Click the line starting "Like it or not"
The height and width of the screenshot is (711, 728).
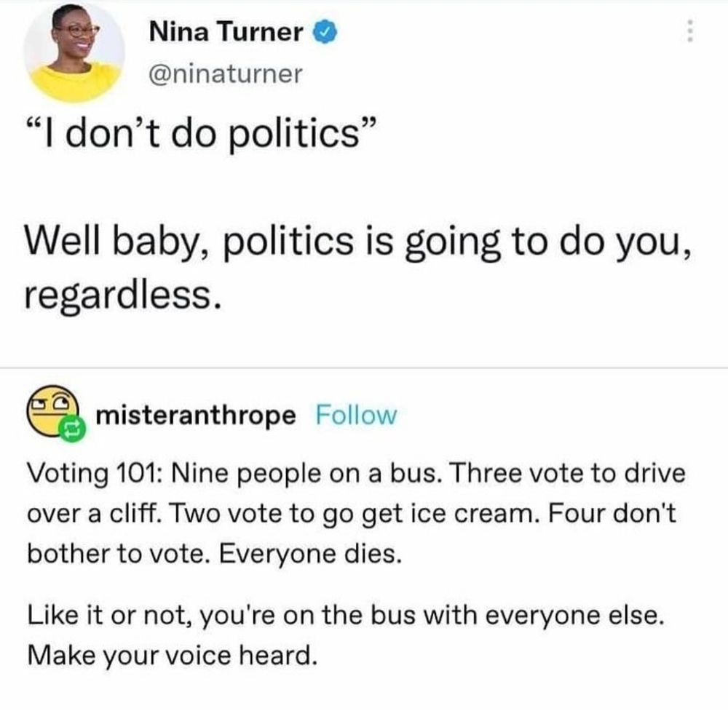(x=345, y=617)
